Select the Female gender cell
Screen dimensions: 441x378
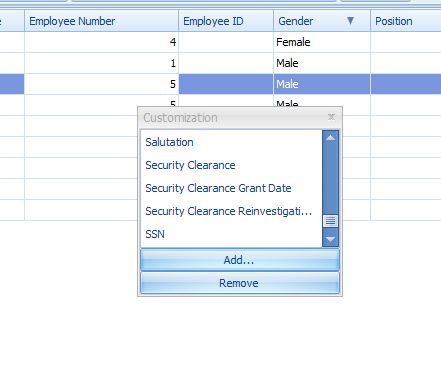(x=322, y=42)
